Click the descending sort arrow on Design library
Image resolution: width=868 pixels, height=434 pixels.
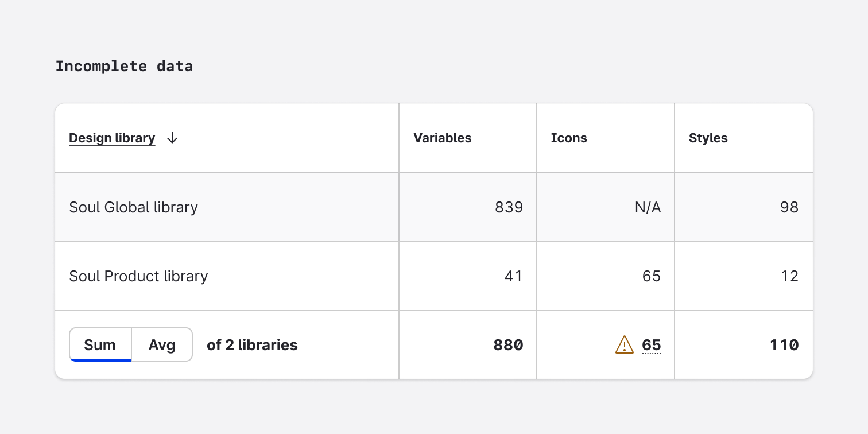point(172,138)
